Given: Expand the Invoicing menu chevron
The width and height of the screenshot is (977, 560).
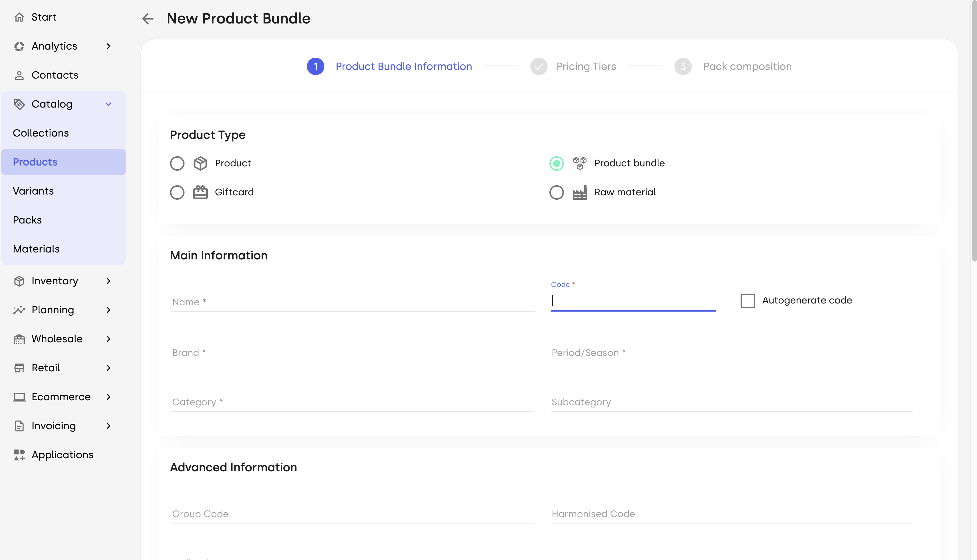Looking at the screenshot, I should 108,426.
